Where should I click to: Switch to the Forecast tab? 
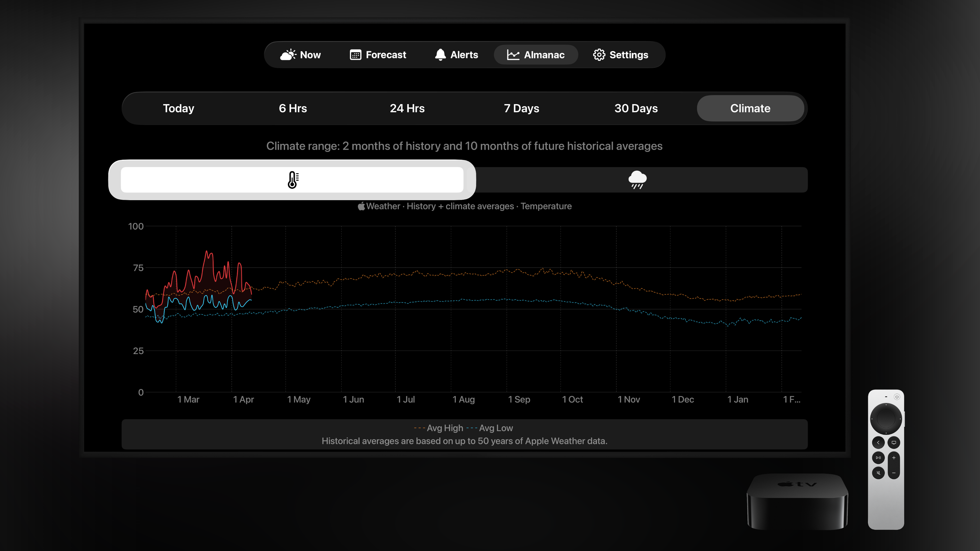click(x=378, y=55)
